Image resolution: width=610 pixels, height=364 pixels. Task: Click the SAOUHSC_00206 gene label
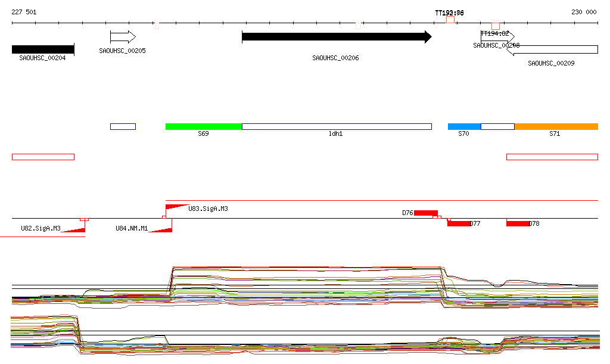pos(335,58)
